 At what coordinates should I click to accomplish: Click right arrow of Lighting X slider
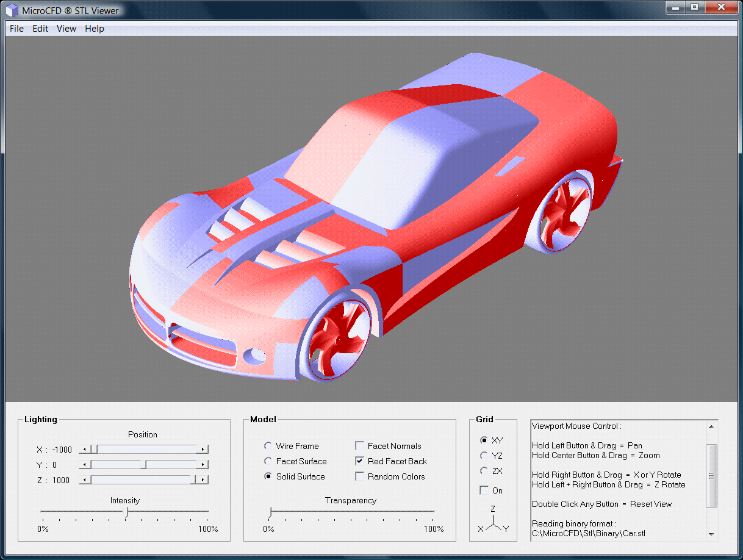click(204, 450)
